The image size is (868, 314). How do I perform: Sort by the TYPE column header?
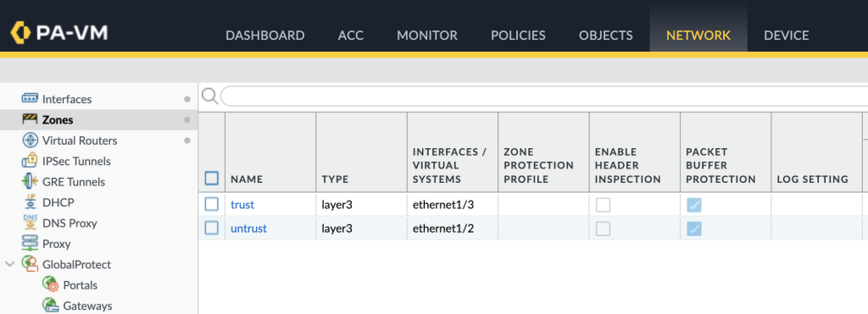[x=335, y=179]
